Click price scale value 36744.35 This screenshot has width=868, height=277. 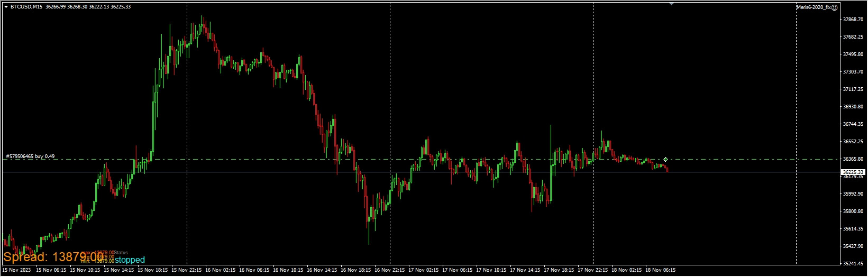[x=854, y=124]
